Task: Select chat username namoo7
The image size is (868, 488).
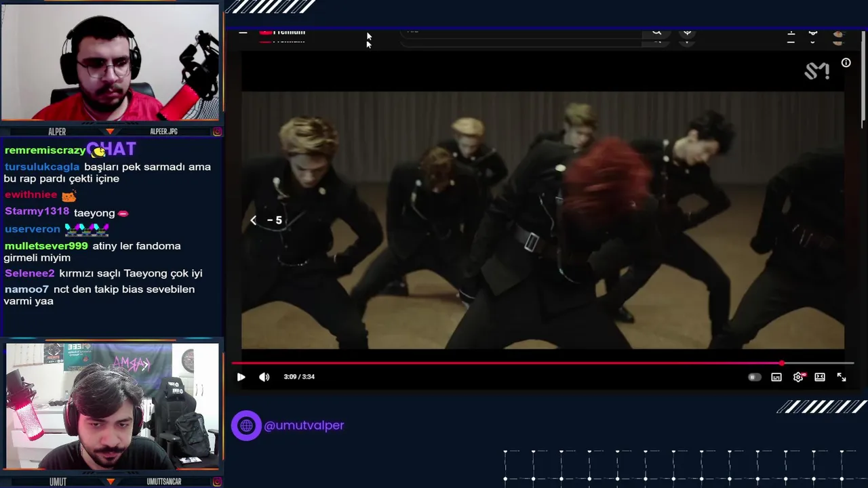Action: pos(27,289)
